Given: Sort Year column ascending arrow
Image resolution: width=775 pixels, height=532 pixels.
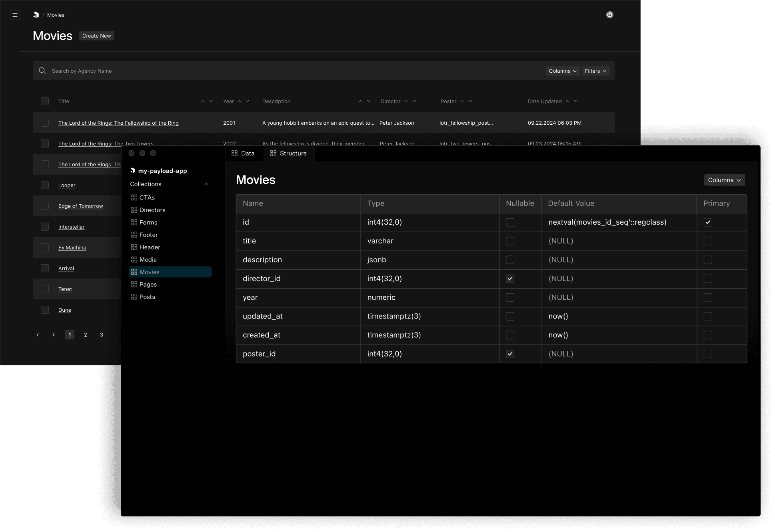Looking at the screenshot, I should (239, 101).
